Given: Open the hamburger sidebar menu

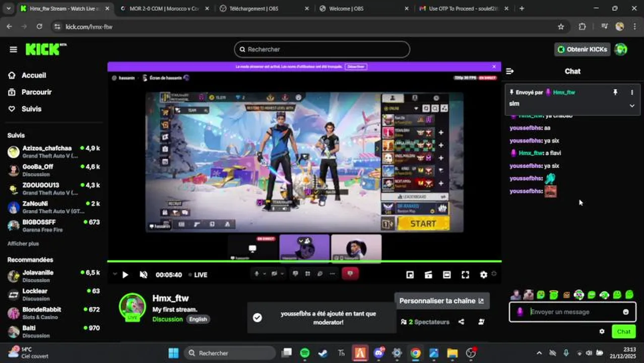Looking at the screenshot, I should coord(14,49).
